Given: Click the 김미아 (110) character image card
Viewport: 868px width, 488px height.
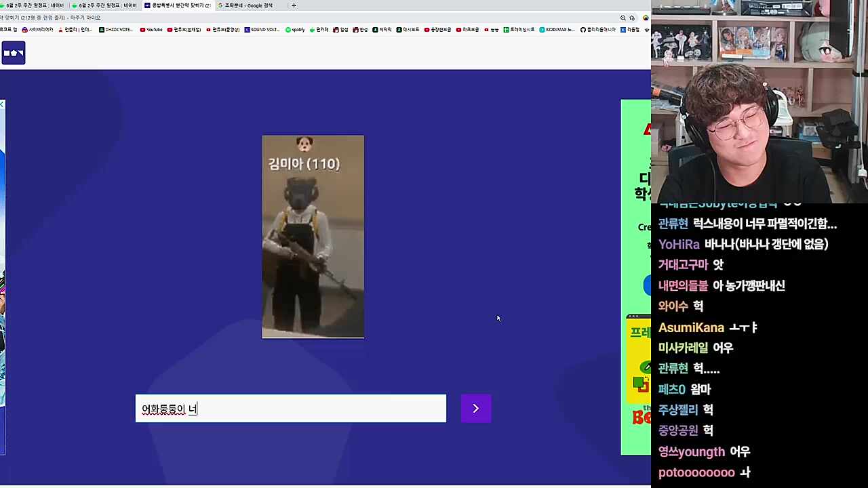Looking at the screenshot, I should [x=313, y=237].
